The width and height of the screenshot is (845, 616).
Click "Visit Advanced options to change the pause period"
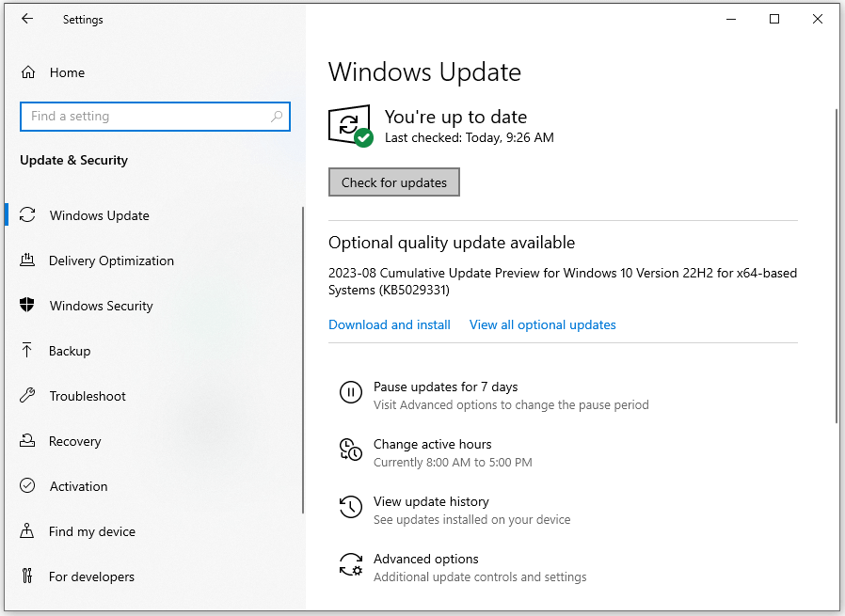point(511,405)
